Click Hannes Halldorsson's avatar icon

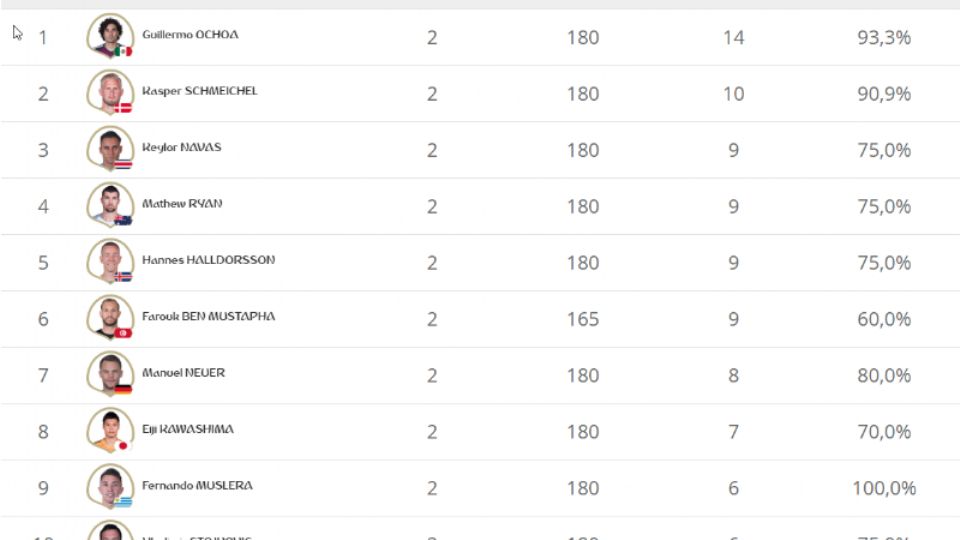109,260
